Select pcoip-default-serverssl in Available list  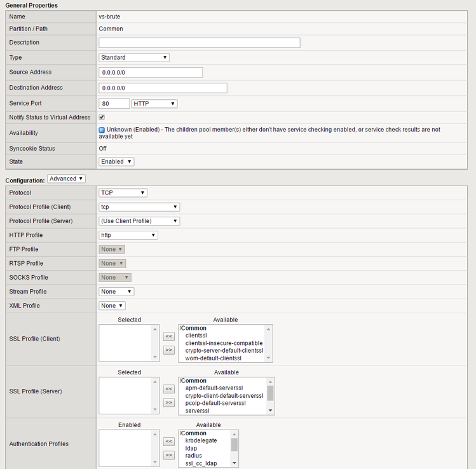(x=215, y=403)
